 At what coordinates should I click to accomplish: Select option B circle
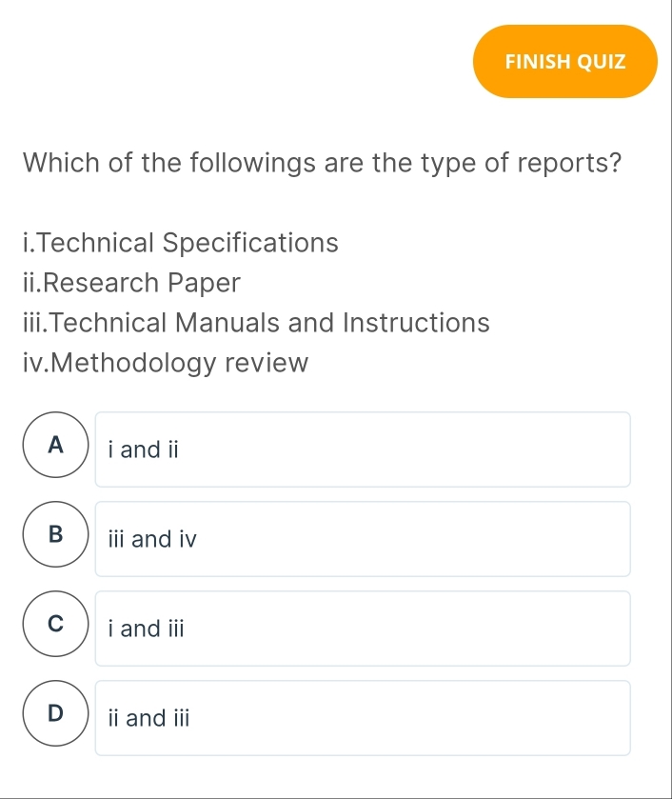coord(54,533)
